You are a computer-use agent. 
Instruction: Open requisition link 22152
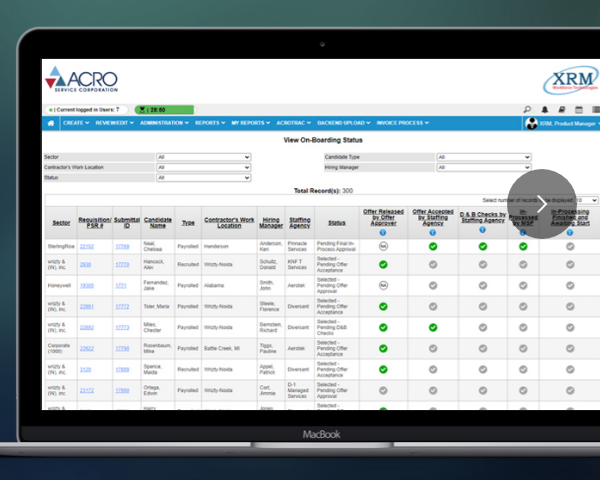pos(87,245)
